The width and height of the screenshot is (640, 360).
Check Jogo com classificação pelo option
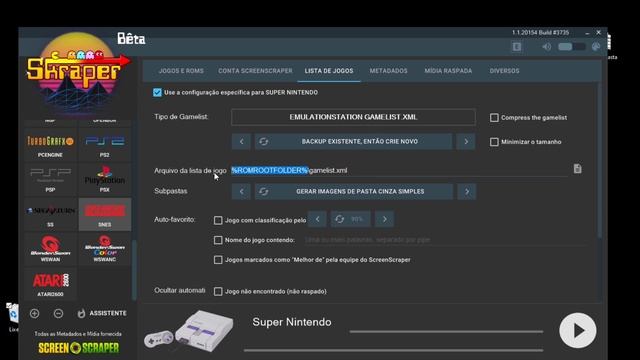[218, 220]
